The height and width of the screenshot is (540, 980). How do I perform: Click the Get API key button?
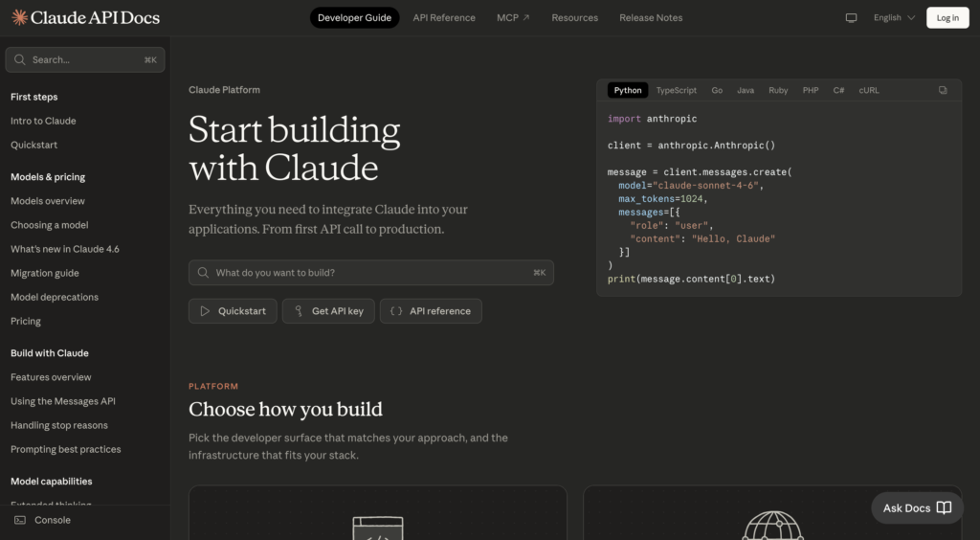click(328, 310)
